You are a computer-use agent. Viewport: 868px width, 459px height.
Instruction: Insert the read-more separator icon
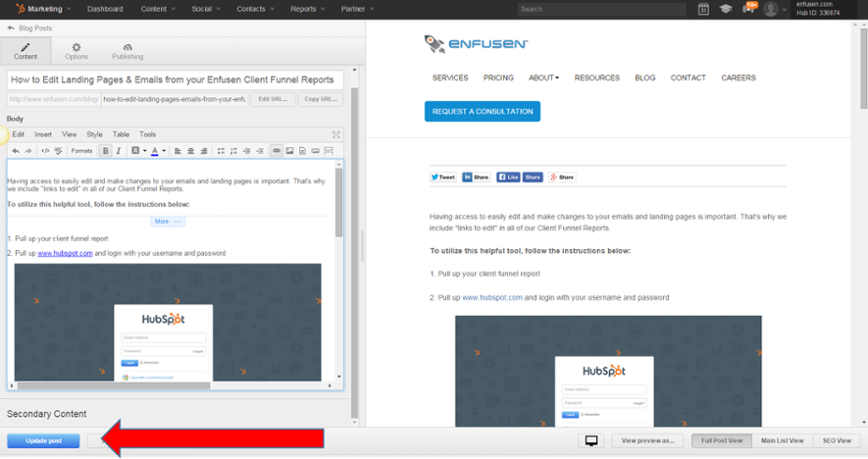coord(329,151)
